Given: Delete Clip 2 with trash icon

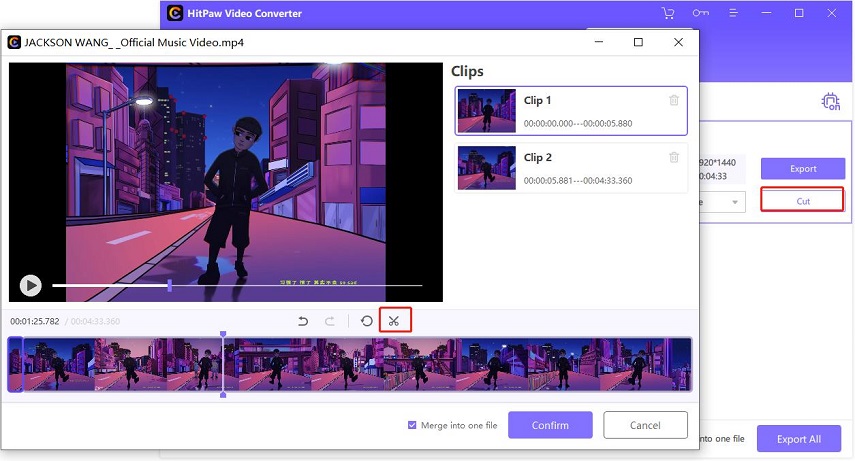Looking at the screenshot, I should (674, 157).
